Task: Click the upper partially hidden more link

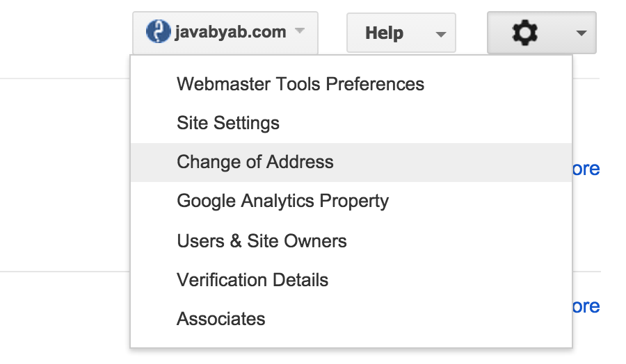Action: pyautogui.click(x=586, y=169)
